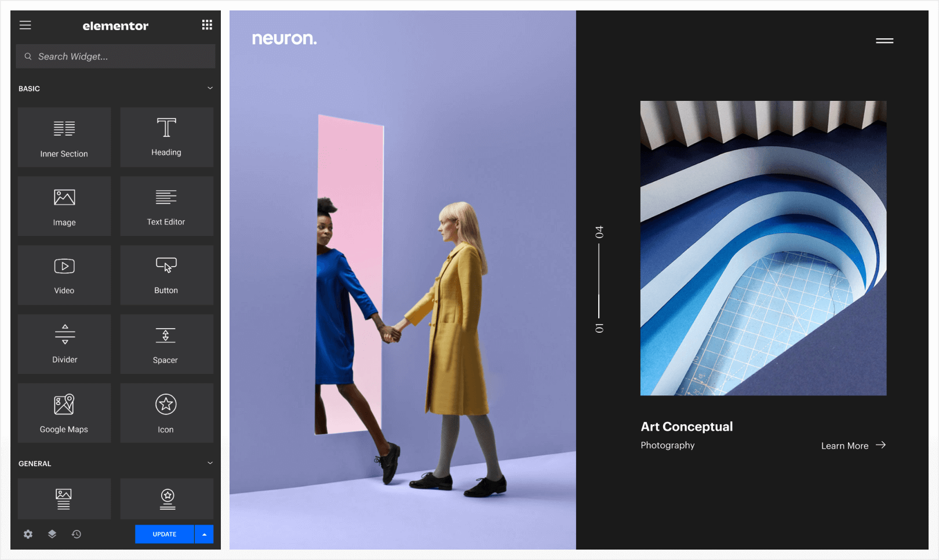Choose the Image widget
The width and height of the screenshot is (939, 560).
click(x=64, y=206)
